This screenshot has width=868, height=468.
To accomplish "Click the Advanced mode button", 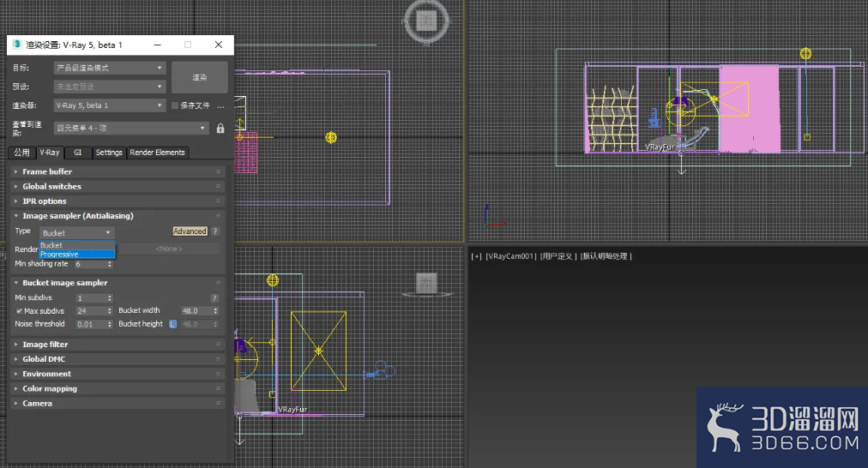I will pyautogui.click(x=190, y=231).
